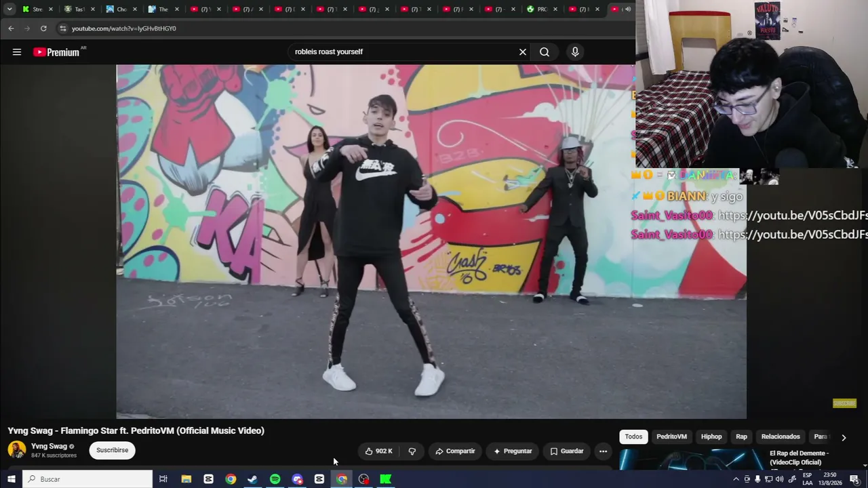Open the volume control in system tray

pos(779,479)
